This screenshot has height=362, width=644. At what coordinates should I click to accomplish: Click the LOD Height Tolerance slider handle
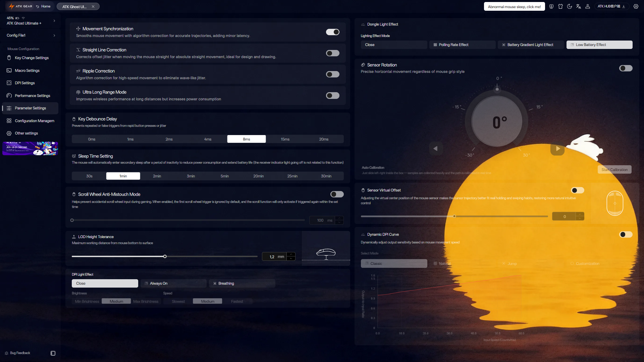point(165,256)
